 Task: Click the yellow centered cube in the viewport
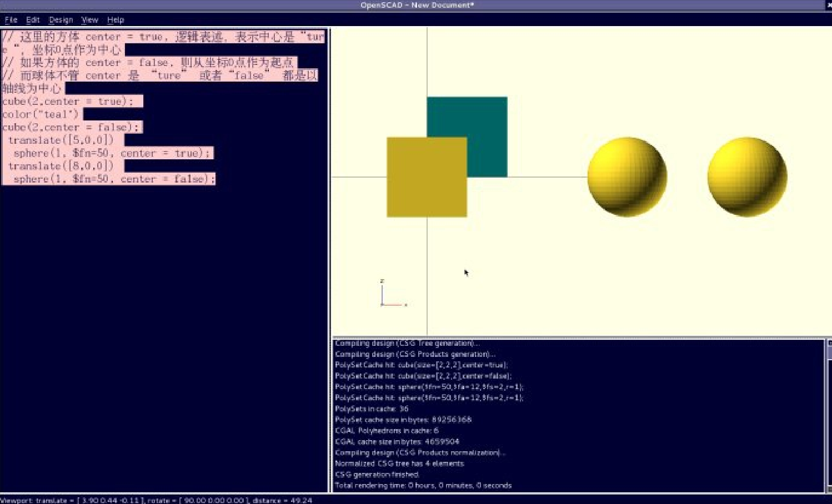click(x=427, y=177)
